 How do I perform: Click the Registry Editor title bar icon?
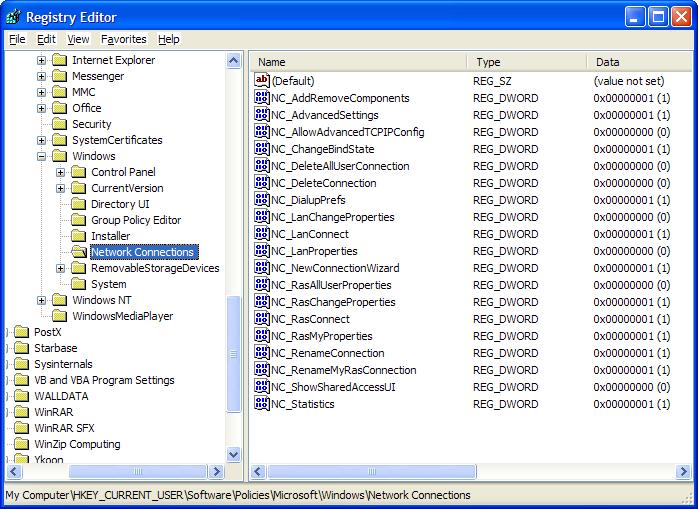click(x=14, y=17)
